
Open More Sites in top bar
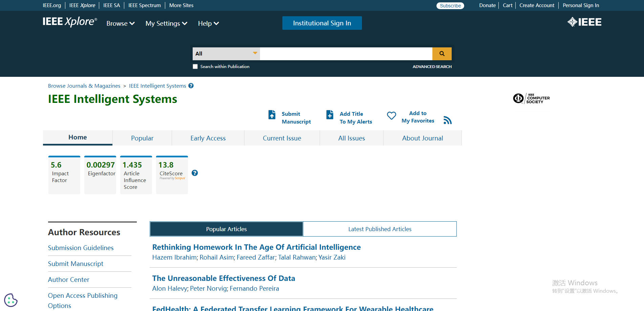181,5
